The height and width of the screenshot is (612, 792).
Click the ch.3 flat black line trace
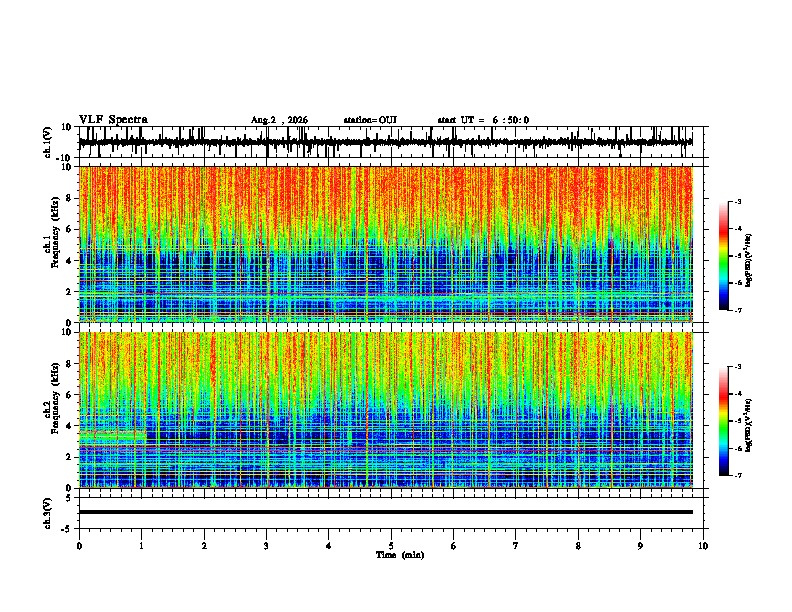click(385, 512)
